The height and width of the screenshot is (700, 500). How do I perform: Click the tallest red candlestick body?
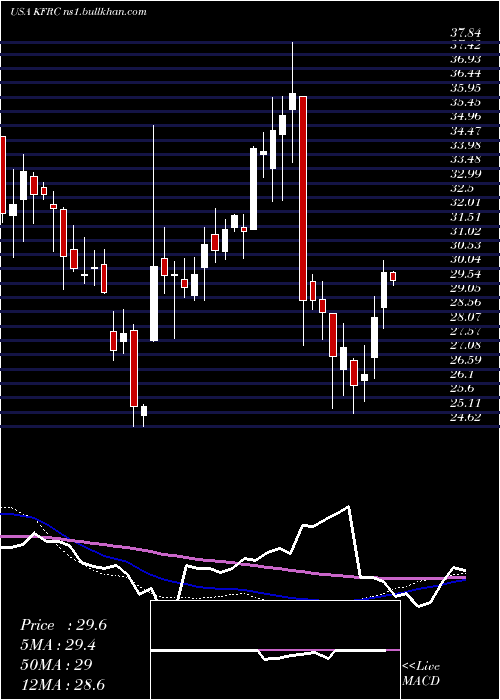(303, 198)
